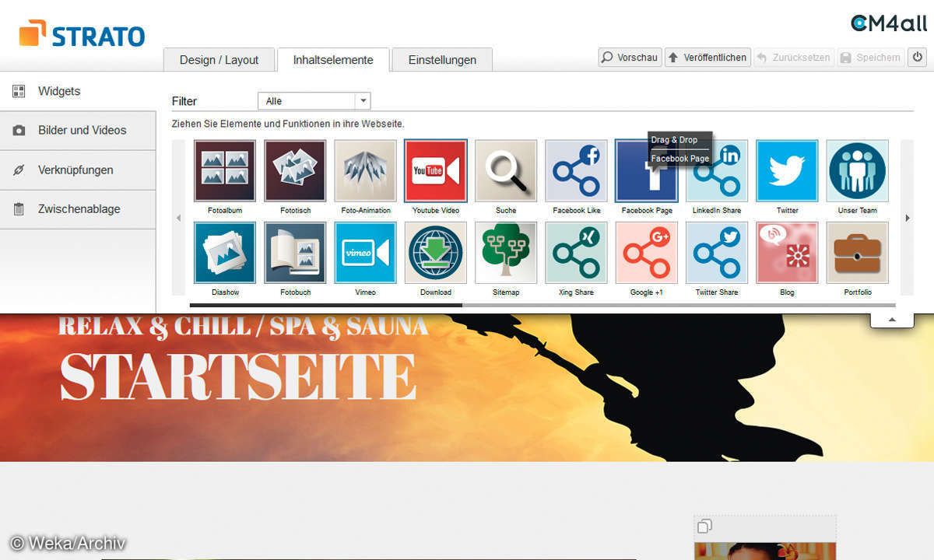Image resolution: width=934 pixels, height=560 pixels.
Task: Select the Fototisch widget icon
Action: click(295, 170)
